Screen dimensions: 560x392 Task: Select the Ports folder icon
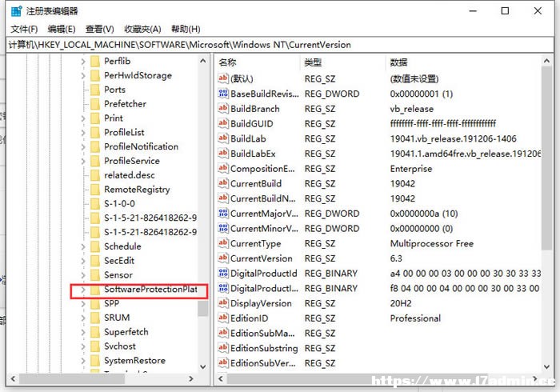coord(95,90)
